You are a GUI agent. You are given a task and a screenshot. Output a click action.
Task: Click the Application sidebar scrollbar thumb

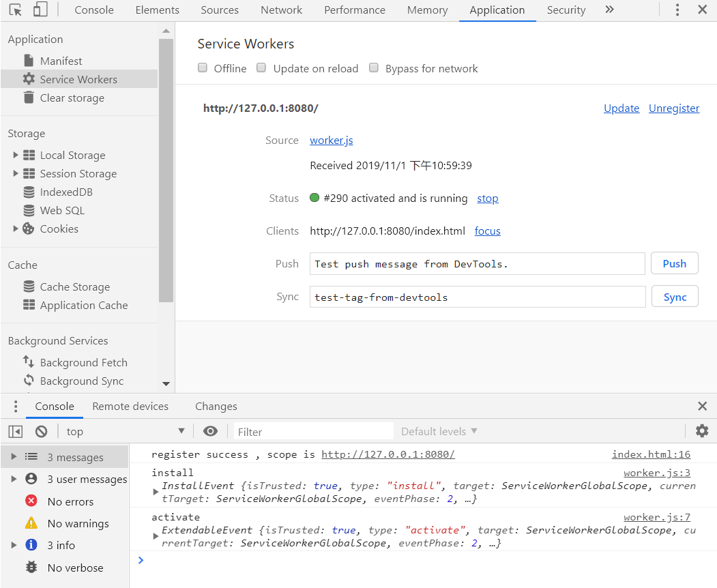[x=166, y=171]
